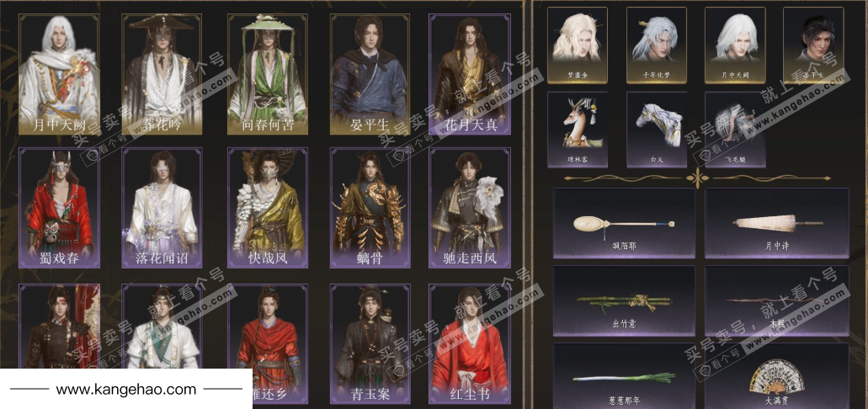Select the 月中天阙 white-haired outfit card
Image resolution: width=868 pixels, height=409 pixels.
point(60,75)
